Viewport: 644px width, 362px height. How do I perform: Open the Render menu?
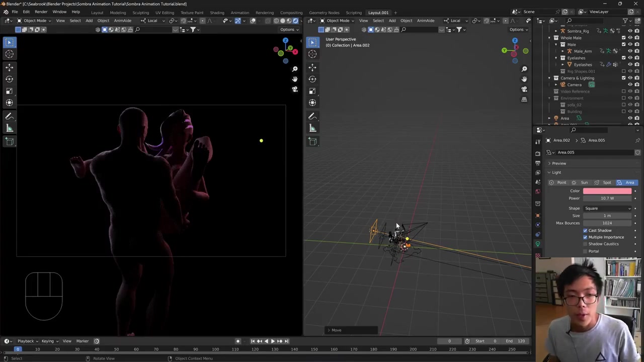pos(41,12)
